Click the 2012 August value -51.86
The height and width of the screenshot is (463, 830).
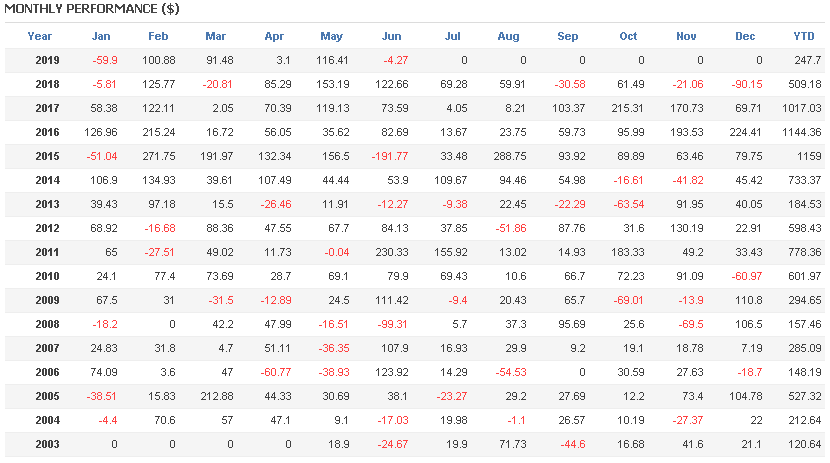coord(511,228)
